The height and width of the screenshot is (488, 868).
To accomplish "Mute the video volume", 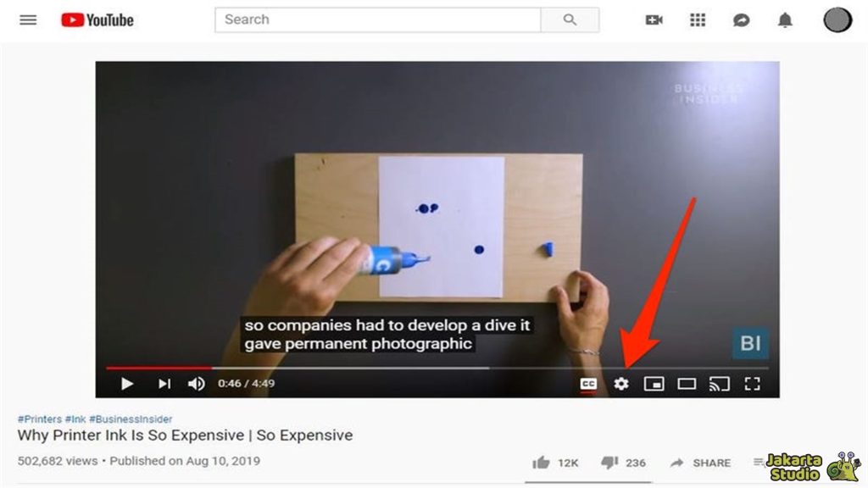I will [197, 384].
